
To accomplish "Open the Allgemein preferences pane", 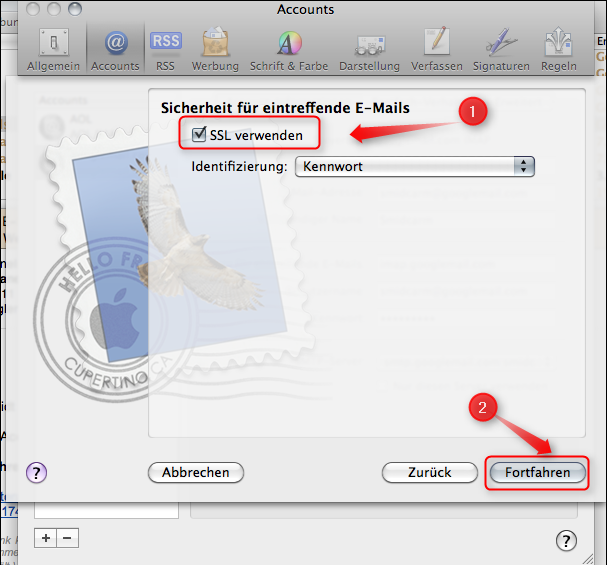I will [x=53, y=50].
